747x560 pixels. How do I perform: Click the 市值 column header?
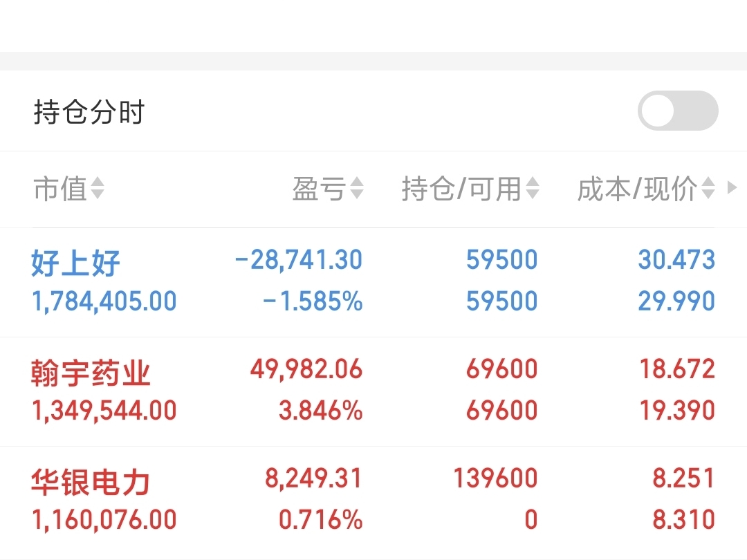click(60, 189)
